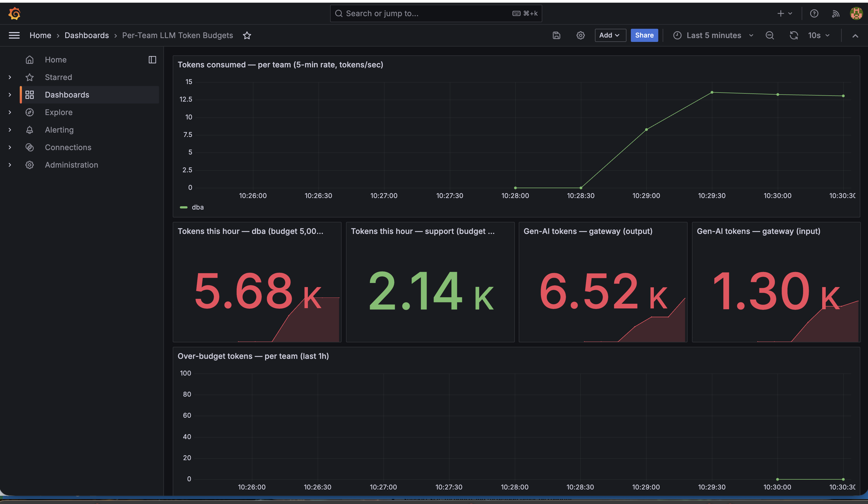Click the Dashboards grid icon
Image resolution: width=868 pixels, height=504 pixels.
(x=30, y=94)
